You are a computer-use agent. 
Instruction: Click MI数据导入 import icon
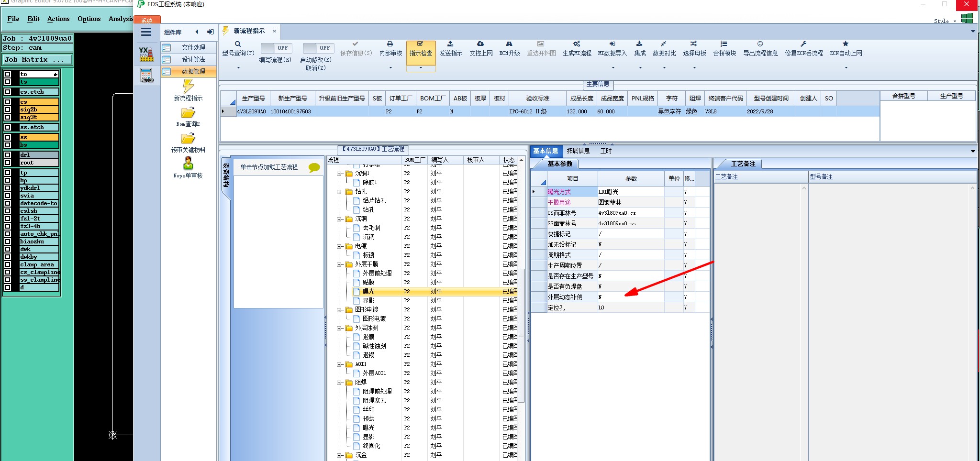612,44
